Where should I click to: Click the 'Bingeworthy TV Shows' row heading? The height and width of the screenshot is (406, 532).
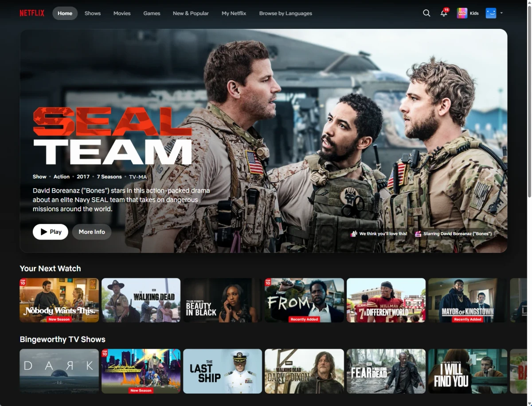coord(63,339)
